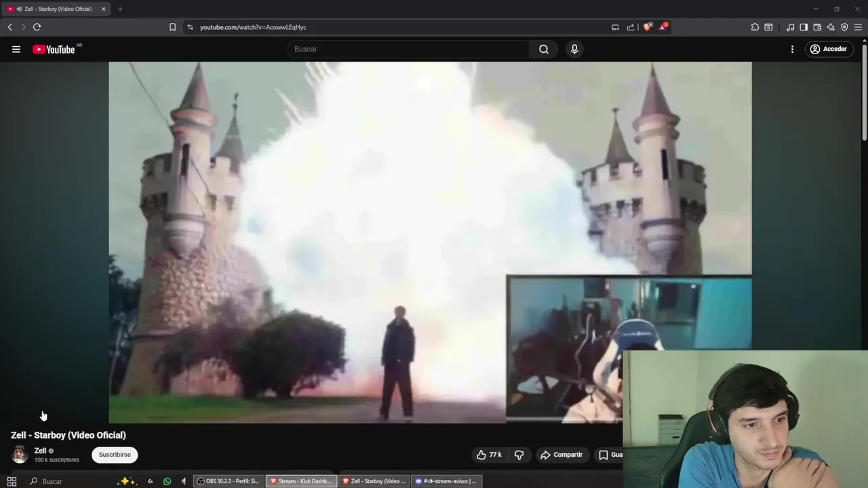Click the YouTube search magnifier button
The width and height of the screenshot is (868, 488).
click(x=544, y=49)
